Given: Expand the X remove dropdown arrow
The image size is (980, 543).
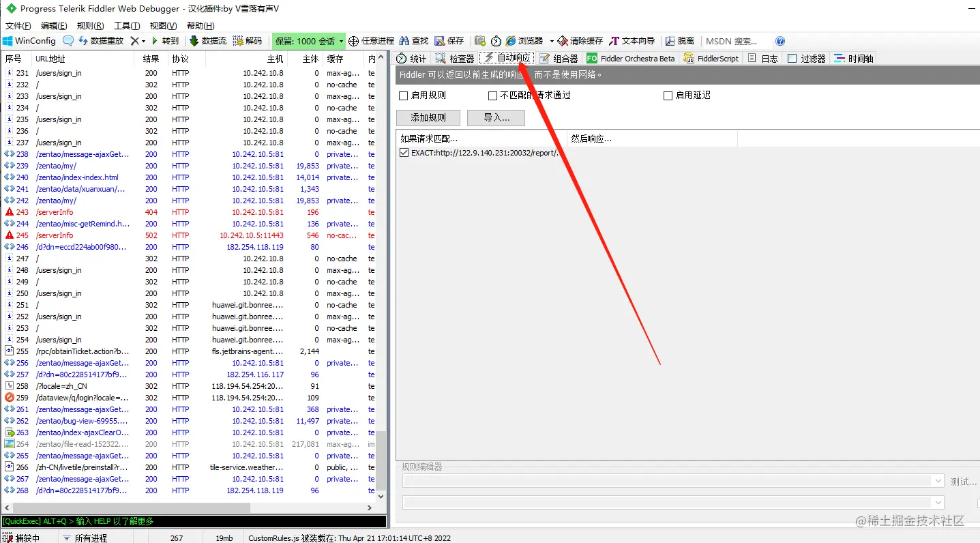Looking at the screenshot, I should click(x=143, y=41).
